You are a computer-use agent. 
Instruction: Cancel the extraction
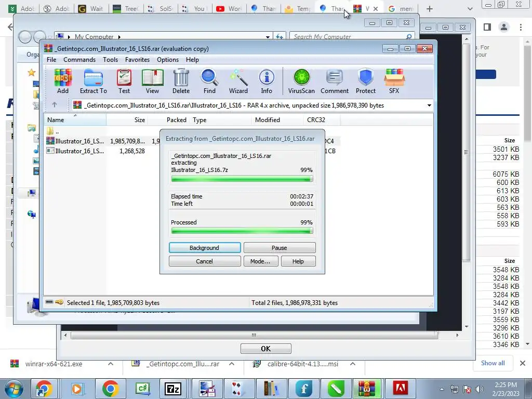205,261
